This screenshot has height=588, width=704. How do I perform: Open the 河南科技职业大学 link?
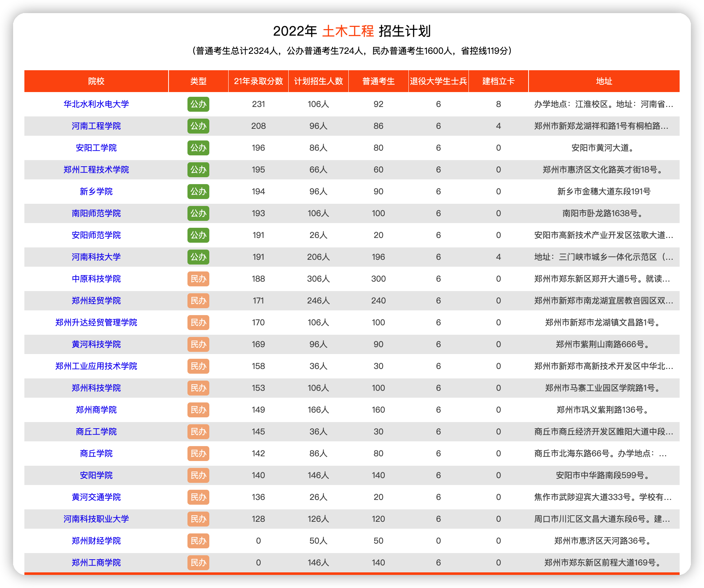[96, 519]
